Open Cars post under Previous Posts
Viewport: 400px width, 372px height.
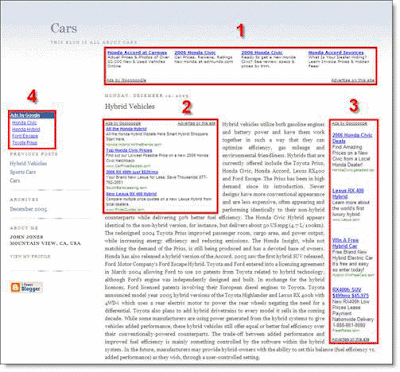[15, 181]
